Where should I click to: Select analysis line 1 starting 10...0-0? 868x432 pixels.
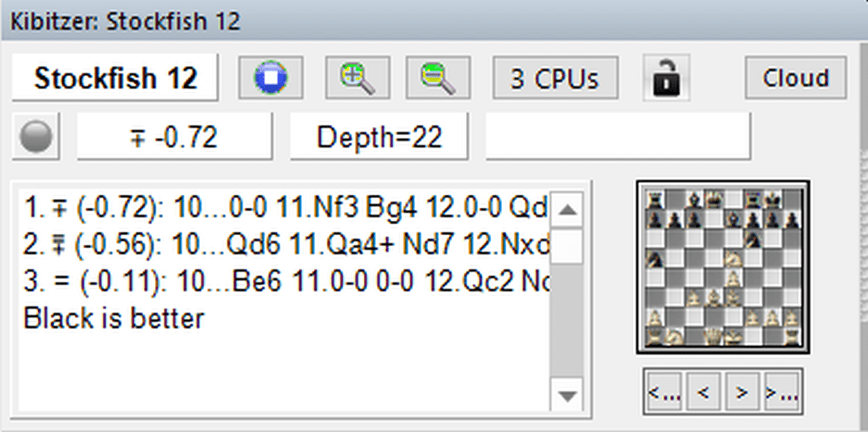click(x=285, y=208)
